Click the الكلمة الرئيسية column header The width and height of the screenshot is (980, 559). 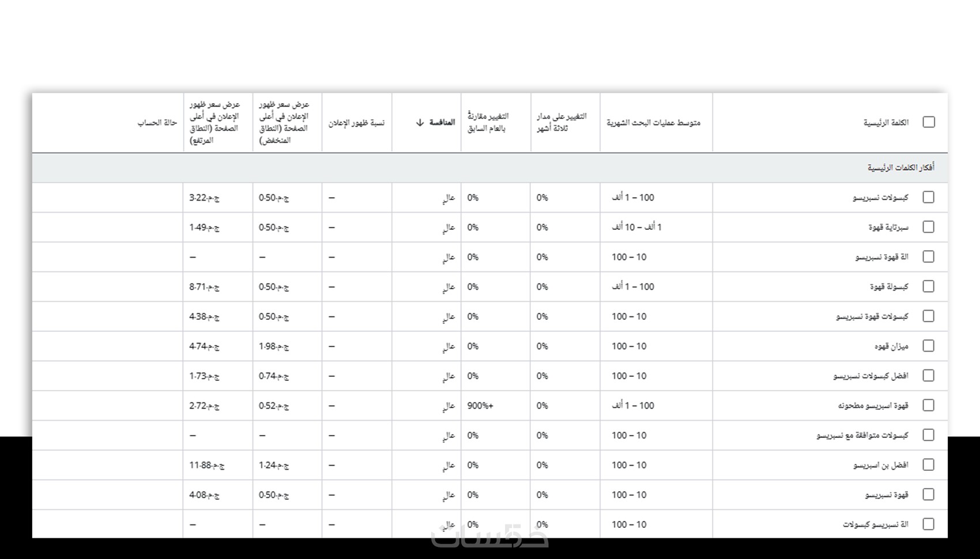pos(885,123)
